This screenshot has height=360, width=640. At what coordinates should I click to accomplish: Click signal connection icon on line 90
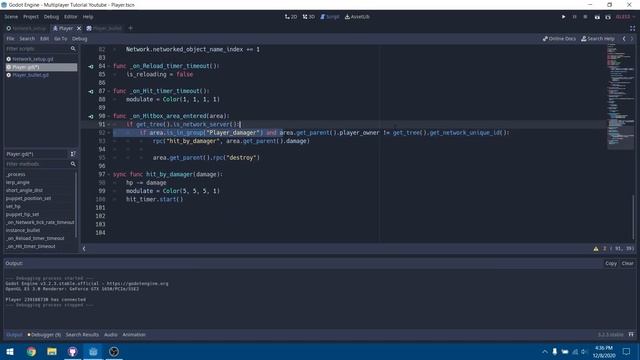click(91, 116)
